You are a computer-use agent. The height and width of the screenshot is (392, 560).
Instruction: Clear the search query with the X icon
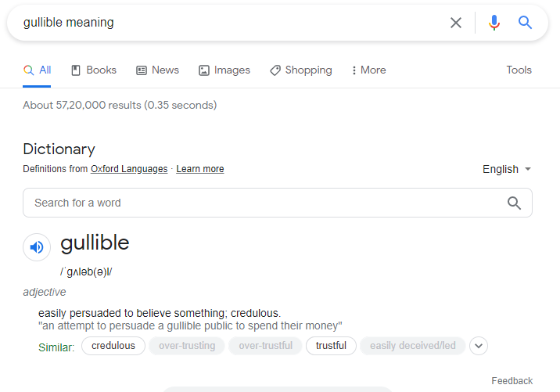point(456,23)
